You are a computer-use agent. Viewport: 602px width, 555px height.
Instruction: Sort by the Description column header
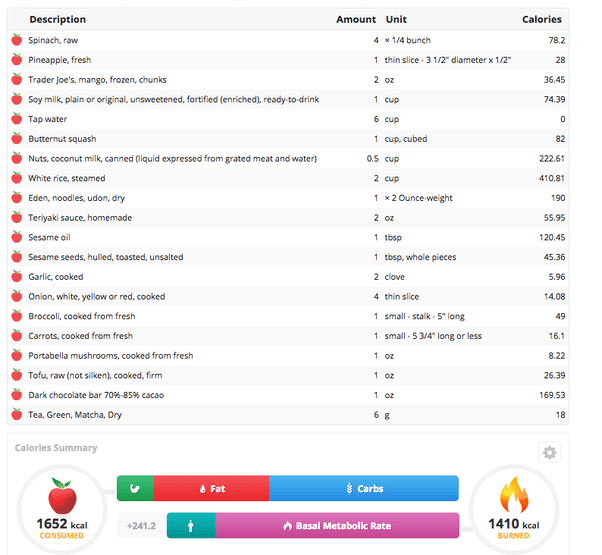58,19
